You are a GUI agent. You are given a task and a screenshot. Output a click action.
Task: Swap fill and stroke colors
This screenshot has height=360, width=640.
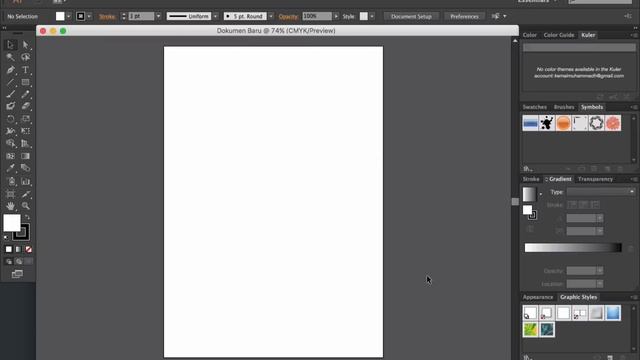coord(27,217)
